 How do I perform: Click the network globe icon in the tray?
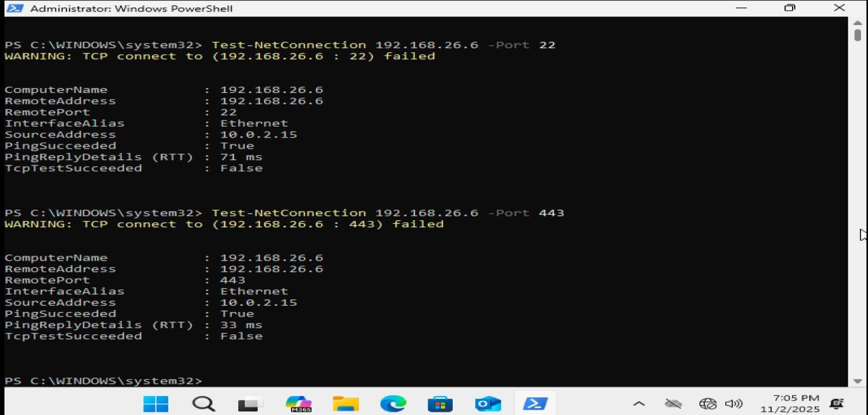point(707,403)
